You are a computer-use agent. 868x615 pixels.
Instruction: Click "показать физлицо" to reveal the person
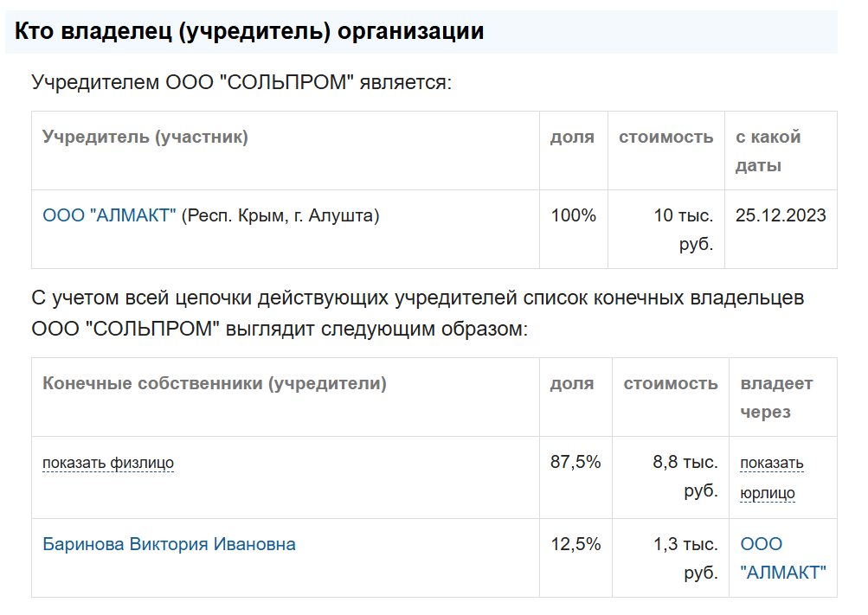108,463
